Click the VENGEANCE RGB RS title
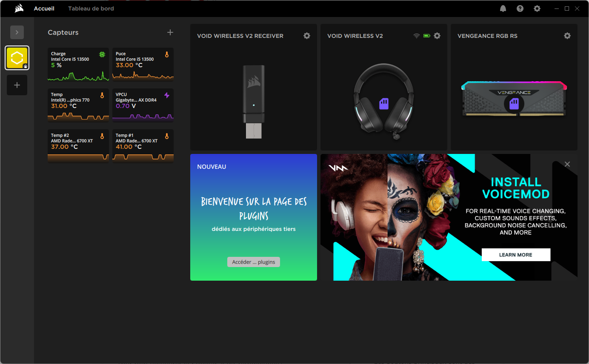 click(487, 36)
